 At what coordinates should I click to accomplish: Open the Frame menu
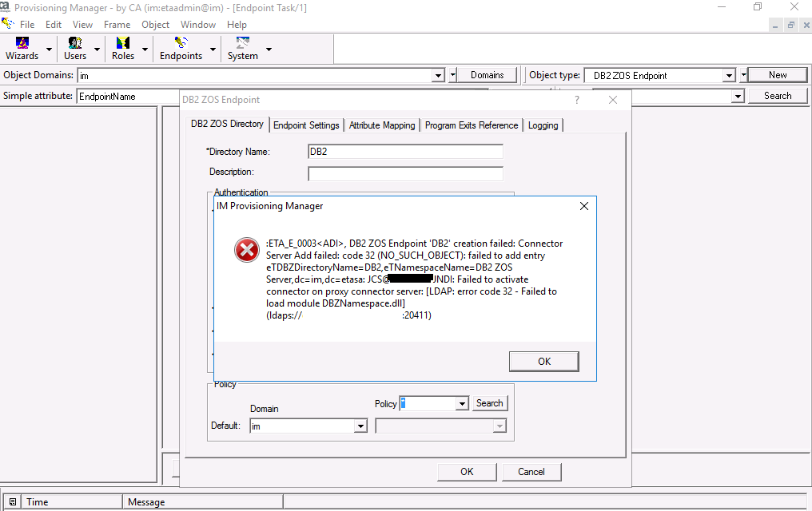point(117,25)
